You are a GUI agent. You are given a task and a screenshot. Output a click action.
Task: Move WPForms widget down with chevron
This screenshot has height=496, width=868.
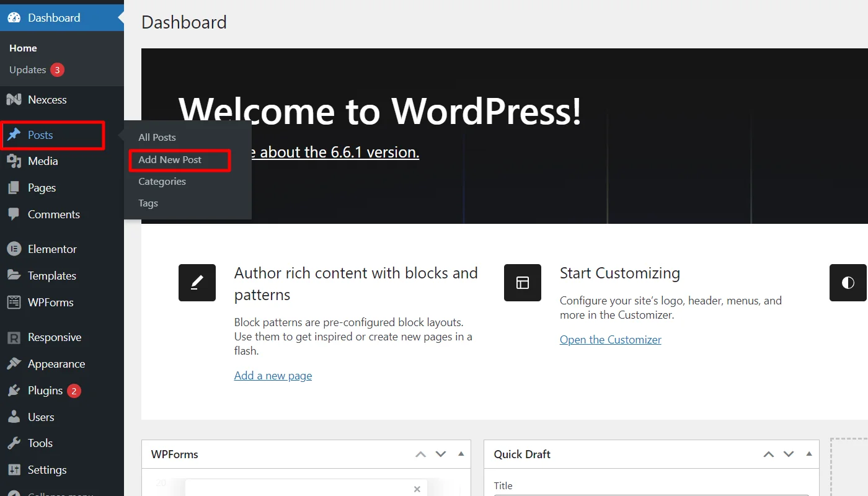441,454
